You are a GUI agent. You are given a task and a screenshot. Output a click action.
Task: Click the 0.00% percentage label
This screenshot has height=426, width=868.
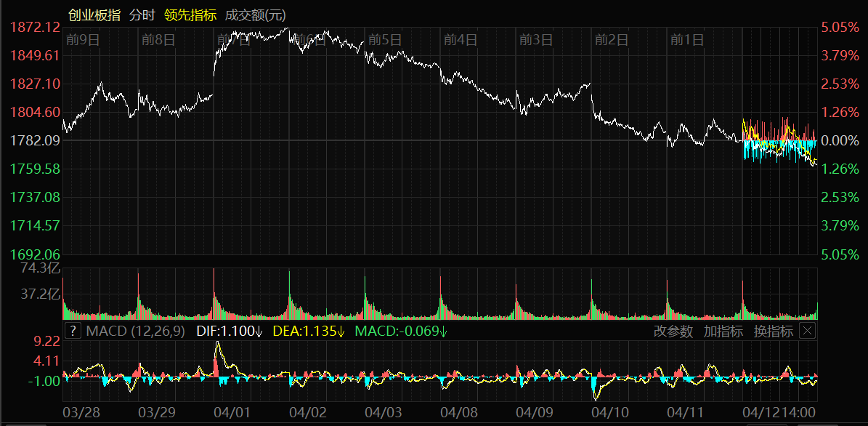tap(840, 140)
